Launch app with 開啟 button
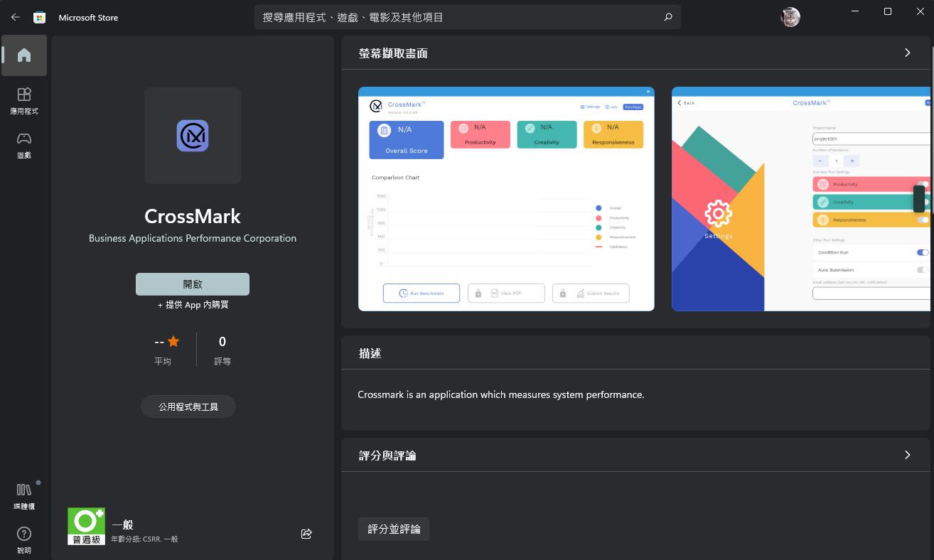 pos(193,284)
